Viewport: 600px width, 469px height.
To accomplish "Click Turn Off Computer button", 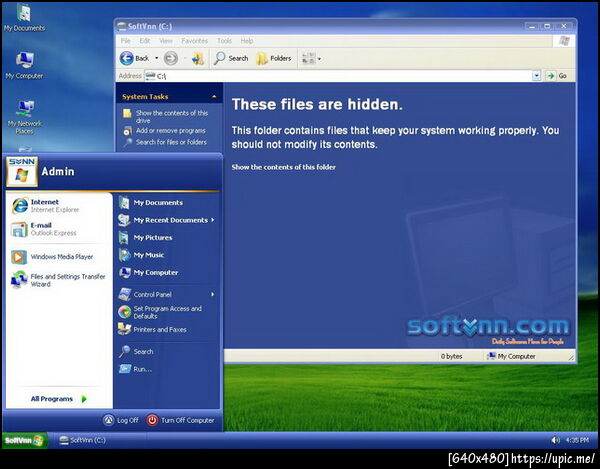I will [x=180, y=420].
